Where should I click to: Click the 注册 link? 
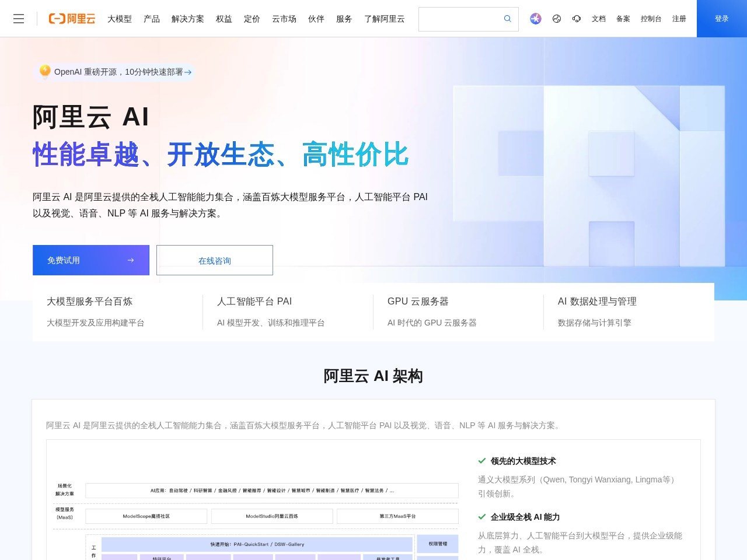click(679, 18)
